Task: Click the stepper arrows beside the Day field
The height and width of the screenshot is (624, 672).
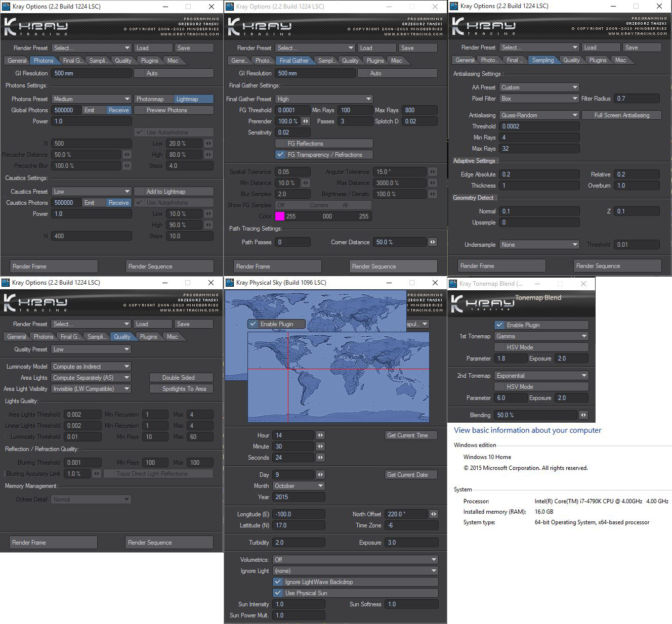Action: 320,475
